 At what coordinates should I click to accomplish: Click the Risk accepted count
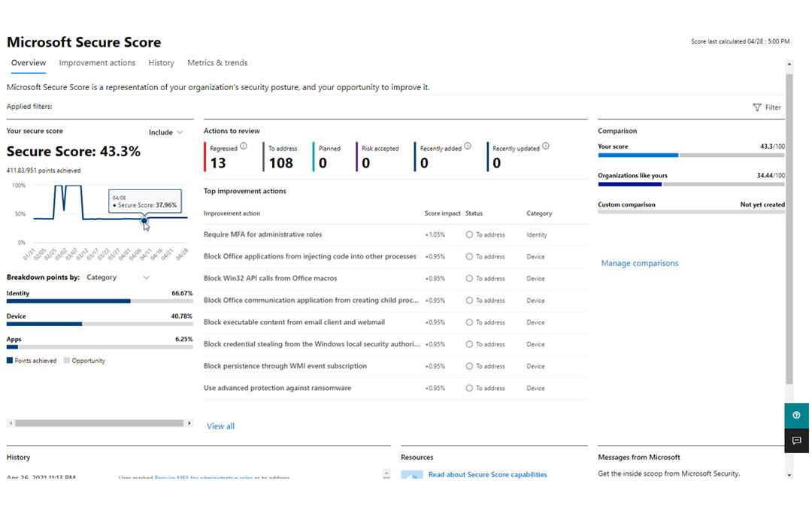(x=365, y=163)
